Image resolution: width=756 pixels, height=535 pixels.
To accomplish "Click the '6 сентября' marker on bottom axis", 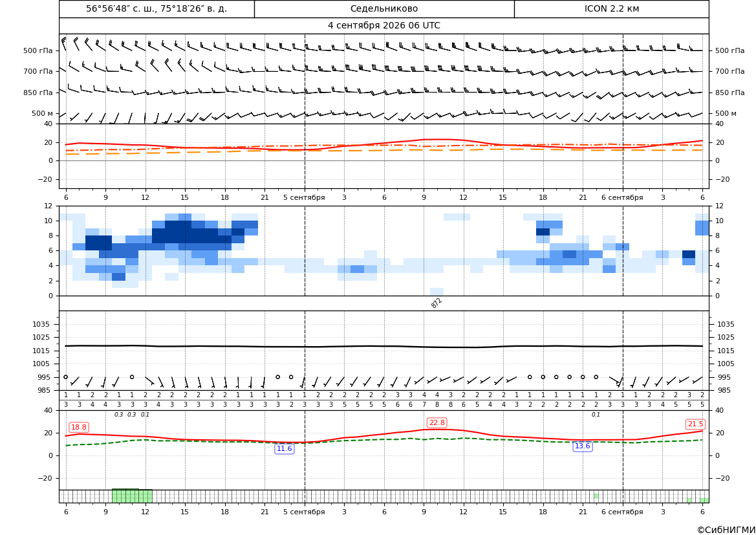I will pyautogui.click(x=622, y=512).
